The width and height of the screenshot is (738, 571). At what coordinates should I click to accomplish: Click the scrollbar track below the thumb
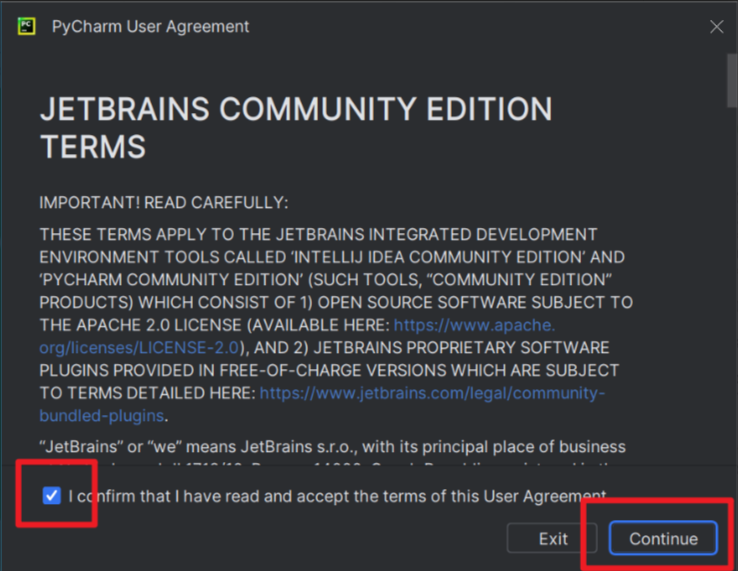point(731,300)
